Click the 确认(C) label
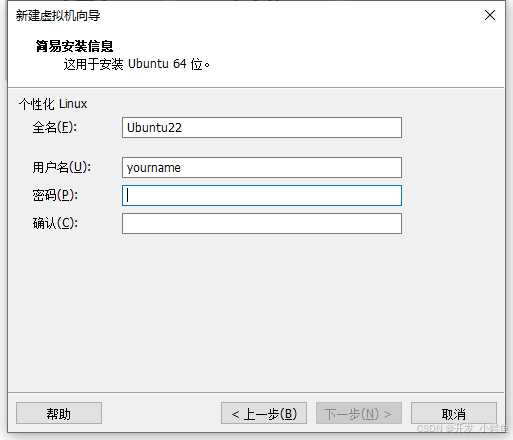The image size is (513, 440). 55,223
